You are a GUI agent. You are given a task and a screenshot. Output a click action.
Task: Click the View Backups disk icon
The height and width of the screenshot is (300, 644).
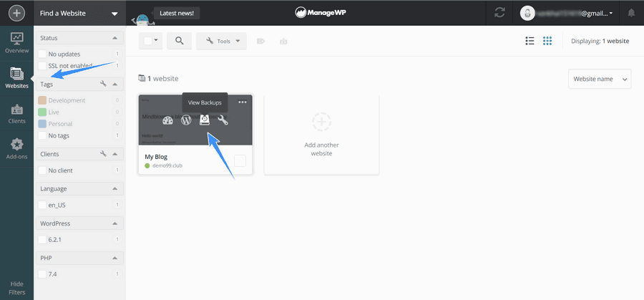[x=205, y=120]
